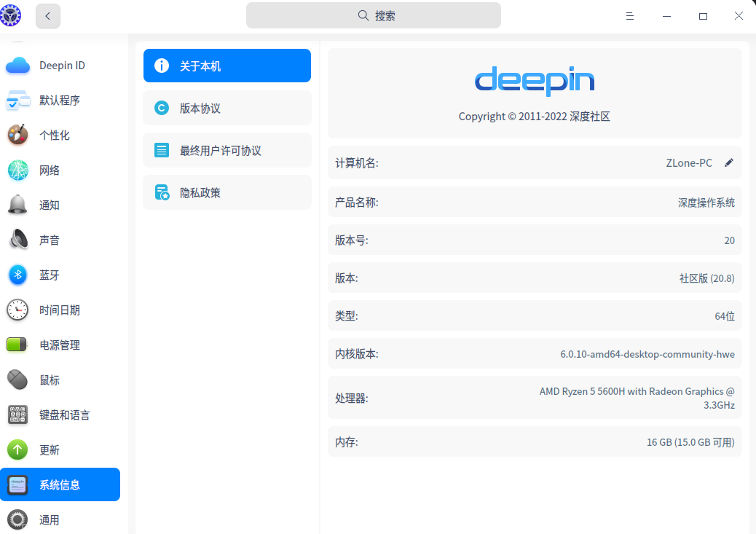Viewport: 756px width, 534px height.
Task: Open the sound speaker icon (声音)
Action: pyautogui.click(x=17, y=240)
